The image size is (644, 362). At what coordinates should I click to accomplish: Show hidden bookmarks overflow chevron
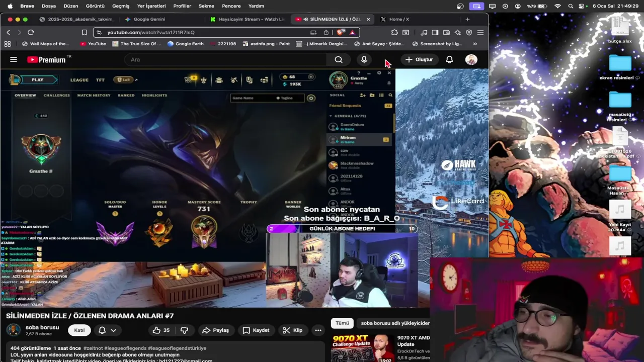(x=474, y=44)
